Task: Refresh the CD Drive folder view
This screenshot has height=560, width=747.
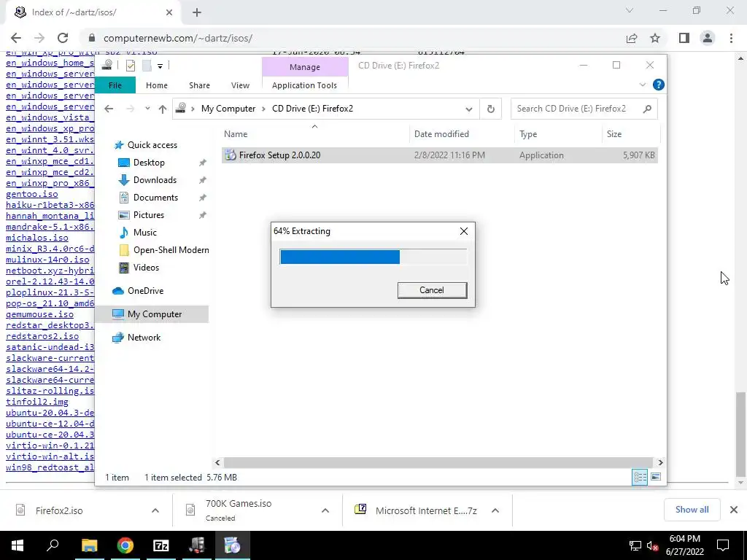Action: 491,109
